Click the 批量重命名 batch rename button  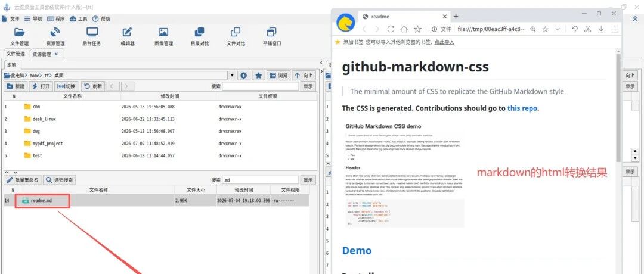pyautogui.click(x=23, y=180)
